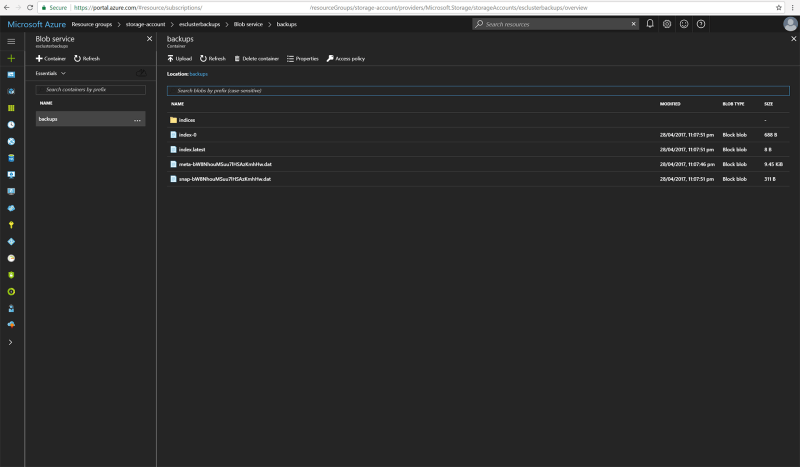This screenshot has width=800, height=467.
Task: Click Blob service in breadcrumb
Action: click(248, 24)
